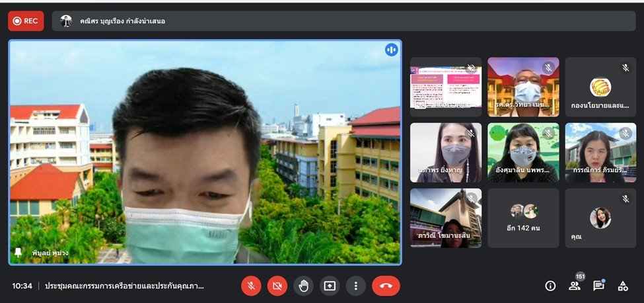The height and width of the screenshot is (303, 644).
Task: Leave the call with red hang-up button
Action: click(386, 286)
